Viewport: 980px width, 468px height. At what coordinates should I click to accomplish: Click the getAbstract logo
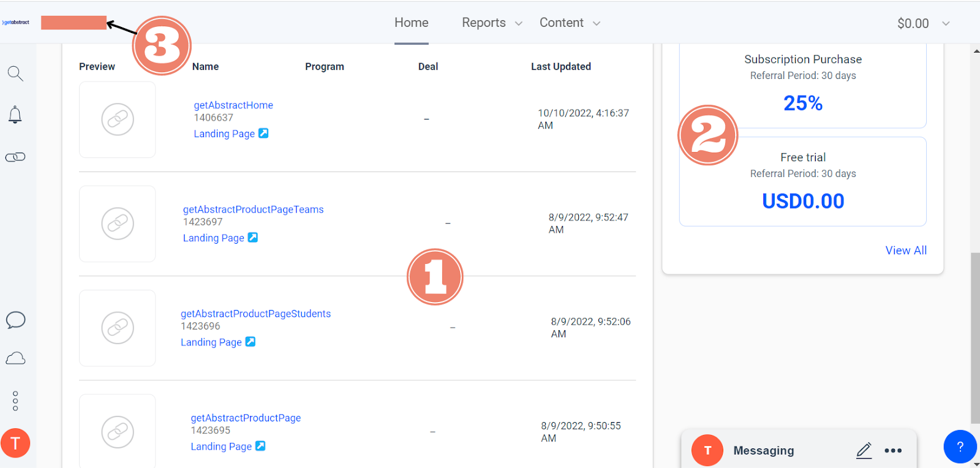click(x=16, y=23)
